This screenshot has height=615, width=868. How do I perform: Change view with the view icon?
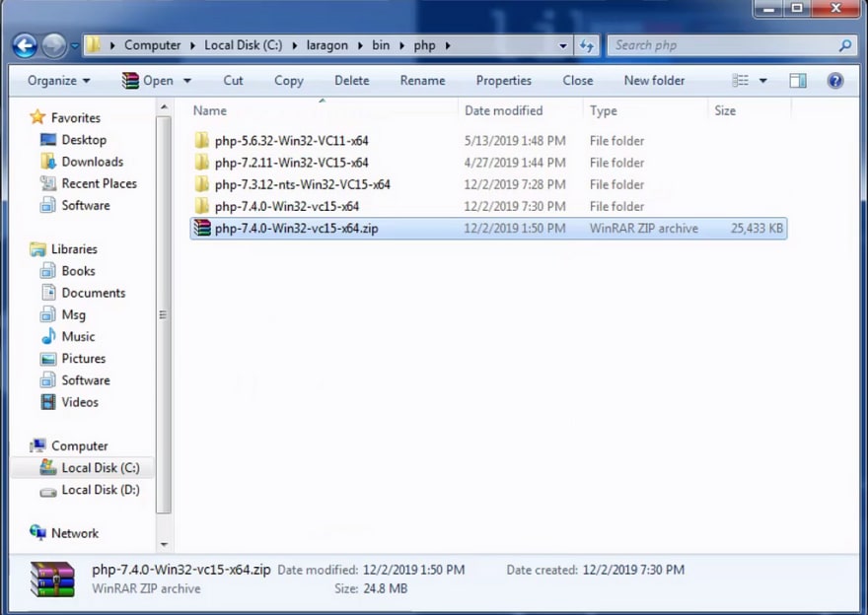click(740, 81)
